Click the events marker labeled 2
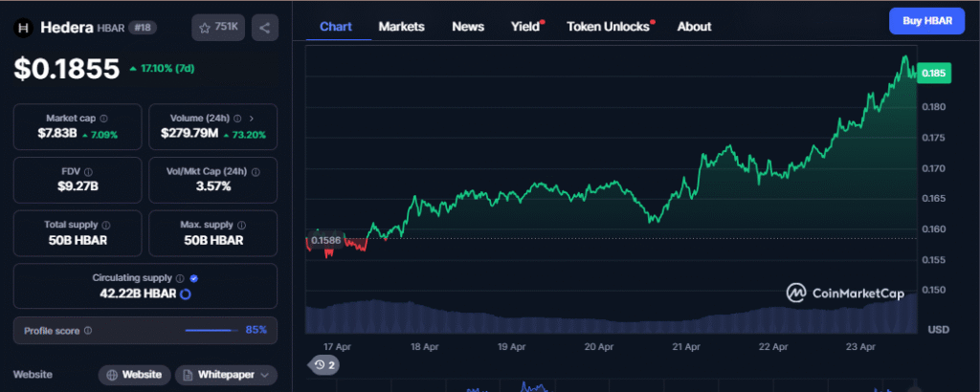Screen dimensions: 980x392 coord(324,365)
